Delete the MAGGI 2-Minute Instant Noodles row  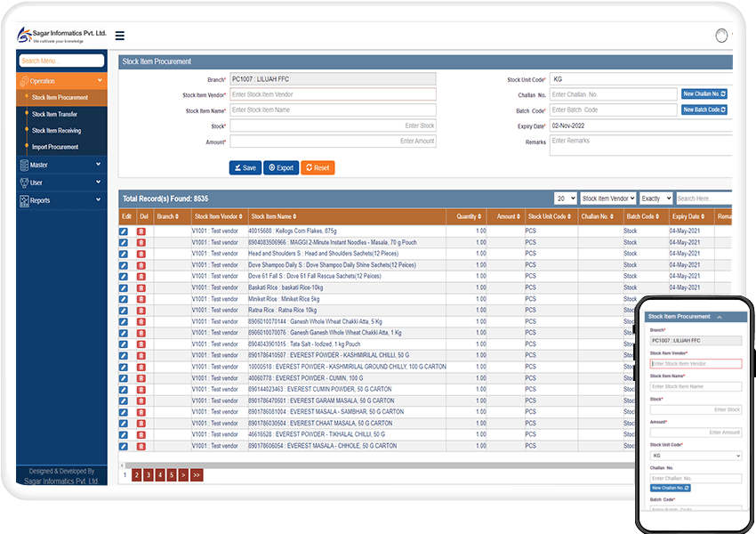(141, 243)
